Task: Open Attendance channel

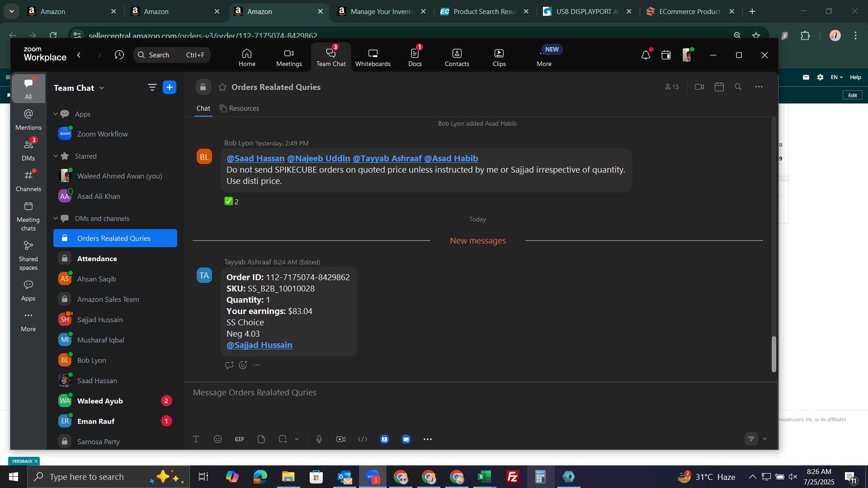Action: click(115, 259)
